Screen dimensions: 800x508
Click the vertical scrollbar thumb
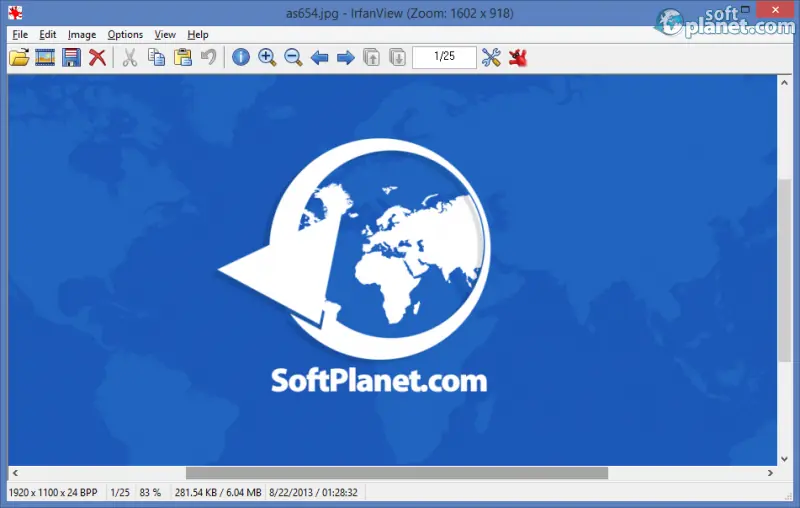coord(784,270)
